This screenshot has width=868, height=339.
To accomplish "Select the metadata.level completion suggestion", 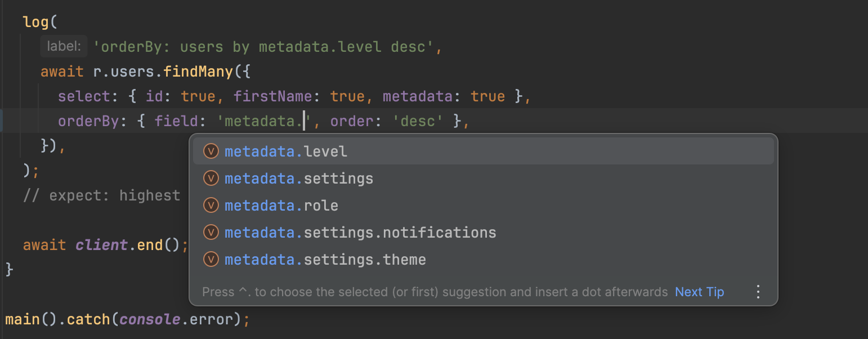I will pos(286,151).
